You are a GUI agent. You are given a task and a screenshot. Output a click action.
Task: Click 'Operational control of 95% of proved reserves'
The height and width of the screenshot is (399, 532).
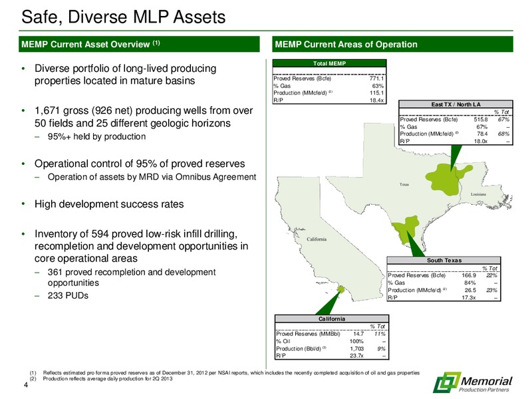coord(140,164)
